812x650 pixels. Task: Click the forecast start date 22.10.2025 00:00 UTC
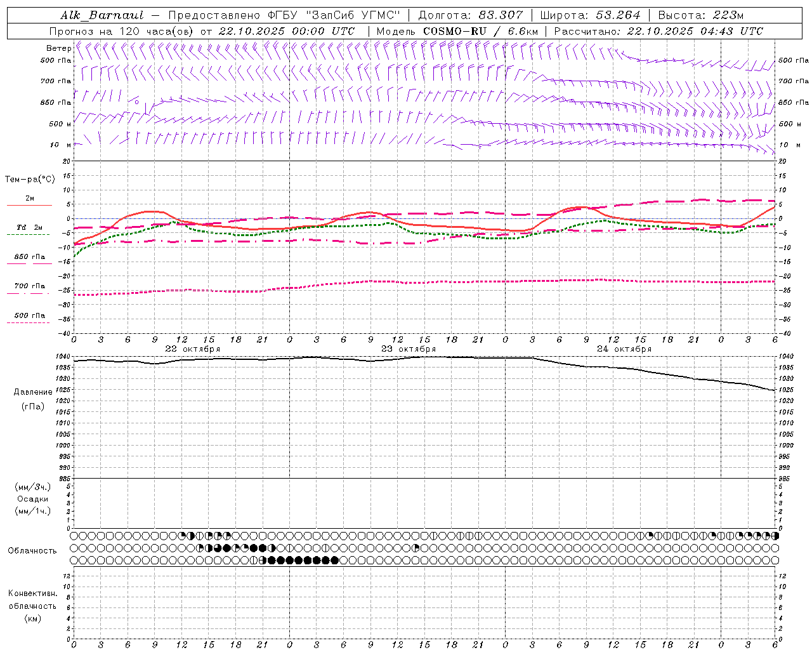(286, 31)
